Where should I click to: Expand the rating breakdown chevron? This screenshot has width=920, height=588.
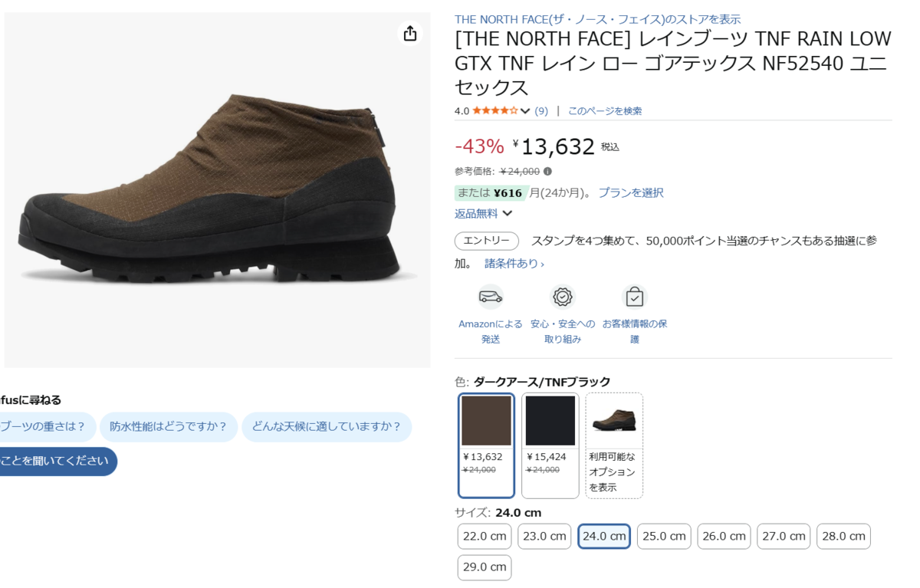click(x=525, y=111)
